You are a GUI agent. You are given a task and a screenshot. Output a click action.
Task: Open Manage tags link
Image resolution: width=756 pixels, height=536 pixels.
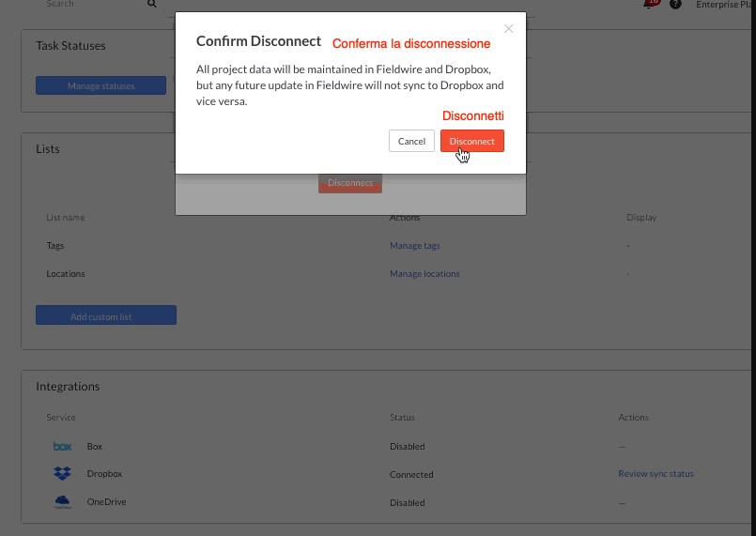pyautogui.click(x=415, y=246)
